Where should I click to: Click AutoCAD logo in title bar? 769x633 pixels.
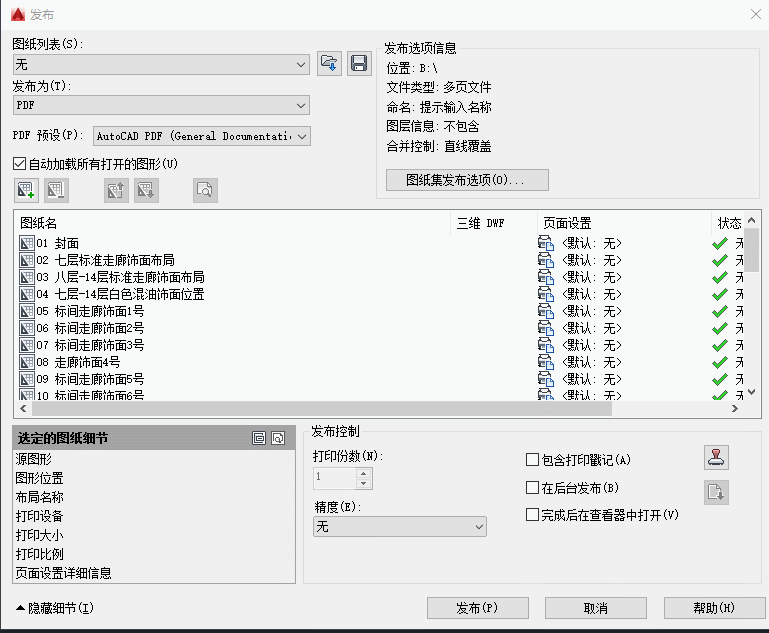(x=18, y=15)
